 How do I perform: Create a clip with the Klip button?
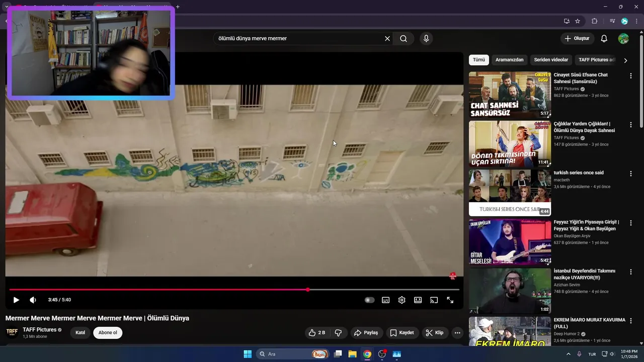[x=434, y=333]
